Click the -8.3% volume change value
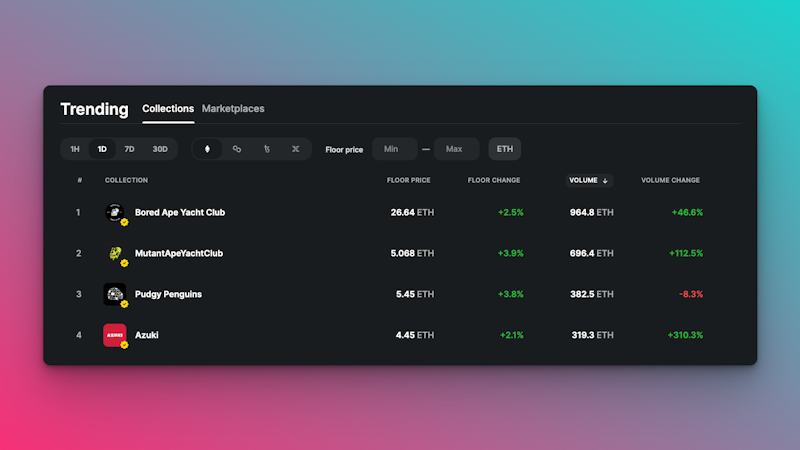 [691, 294]
